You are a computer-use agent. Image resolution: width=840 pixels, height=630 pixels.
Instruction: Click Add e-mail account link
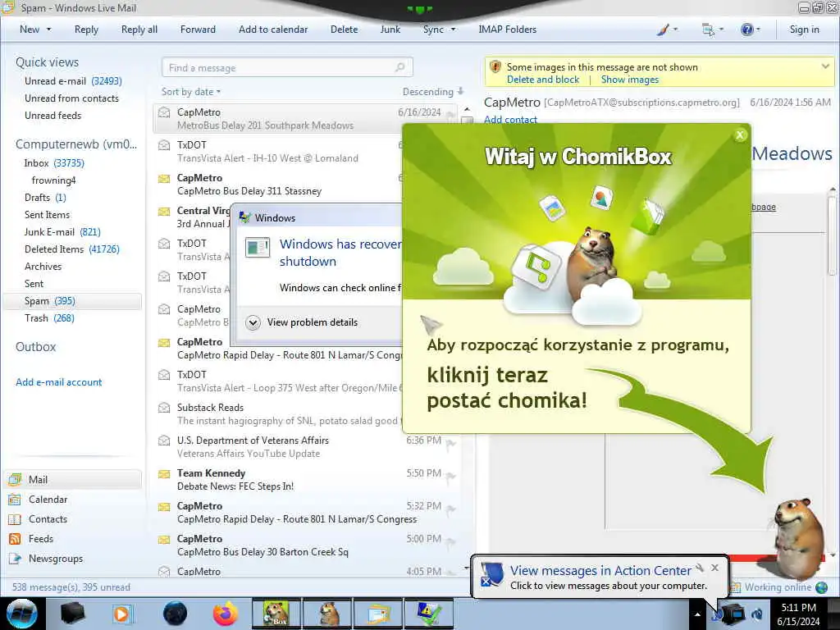tap(58, 382)
